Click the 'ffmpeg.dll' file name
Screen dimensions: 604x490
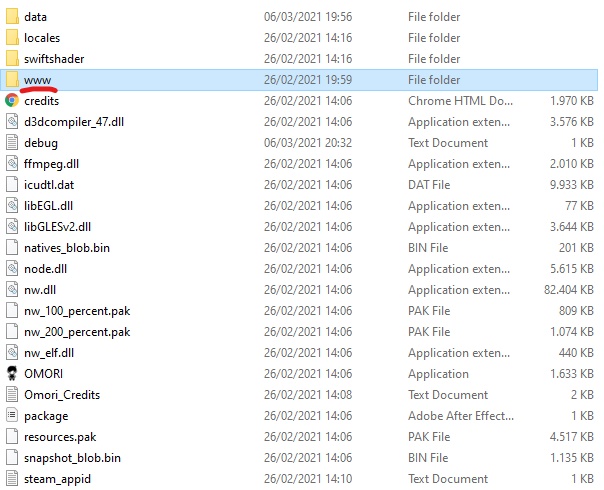point(51,164)
